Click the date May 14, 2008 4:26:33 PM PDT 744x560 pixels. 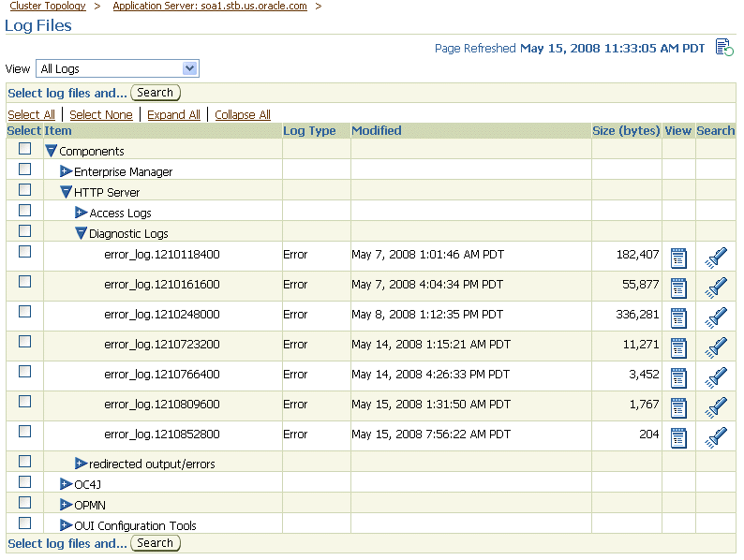coord(430,375)
